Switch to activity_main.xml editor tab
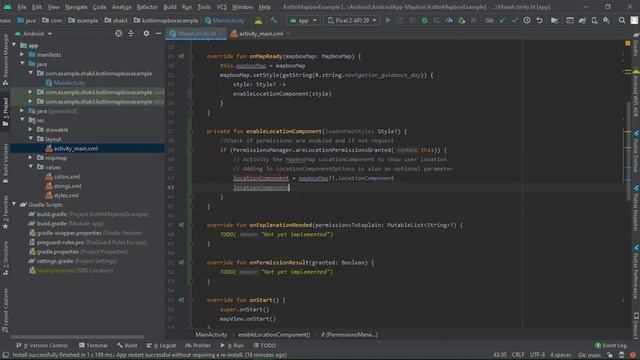The height and width of the screenshot is (360, 640). (x=260, y=34)
